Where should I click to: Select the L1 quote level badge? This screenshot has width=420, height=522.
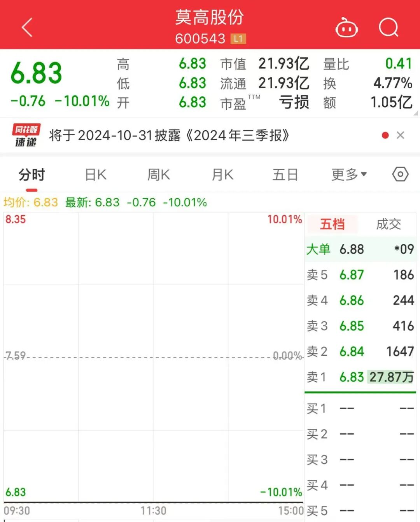238,38
